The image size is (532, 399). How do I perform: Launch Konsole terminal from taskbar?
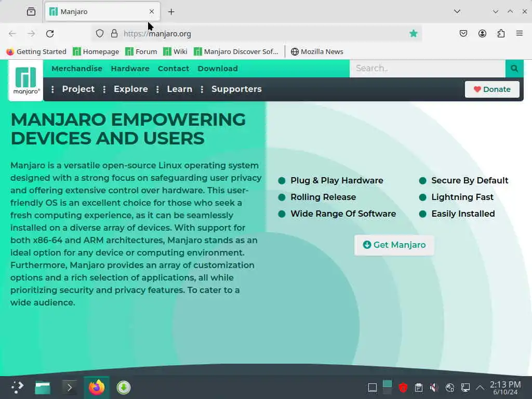pos(70,388)
